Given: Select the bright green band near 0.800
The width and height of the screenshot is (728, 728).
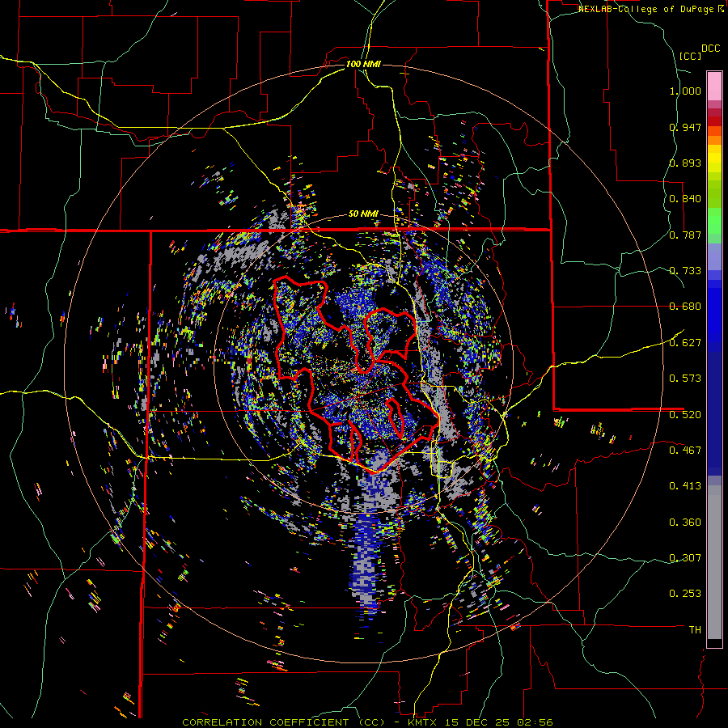Looking at the screenshot, I should point(714,221).
